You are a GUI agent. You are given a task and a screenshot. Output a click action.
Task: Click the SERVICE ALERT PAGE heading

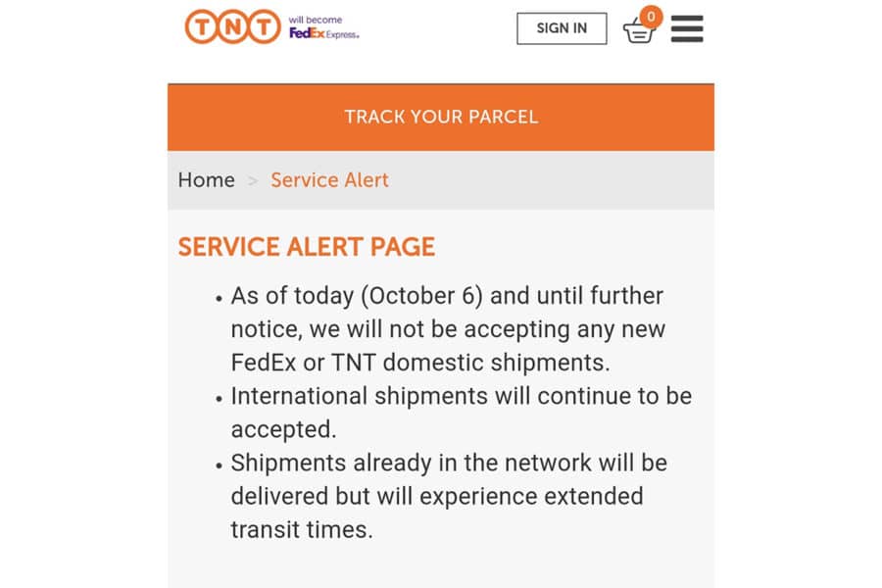point(307,246)
